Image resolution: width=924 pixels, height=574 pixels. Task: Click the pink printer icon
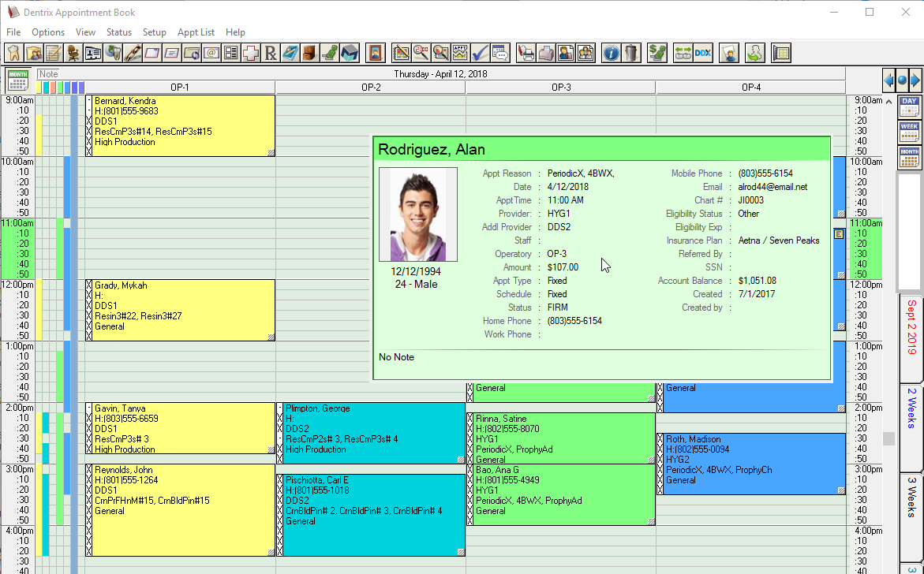click(x=546, y=53)
